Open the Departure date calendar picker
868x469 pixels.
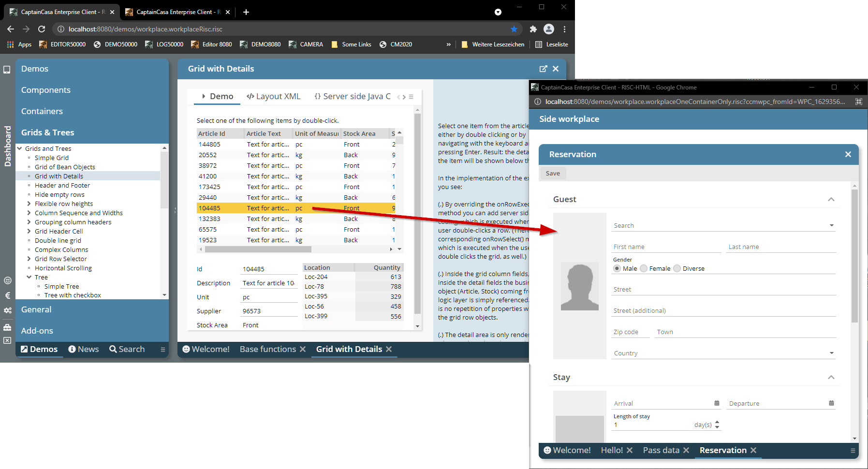831,403
